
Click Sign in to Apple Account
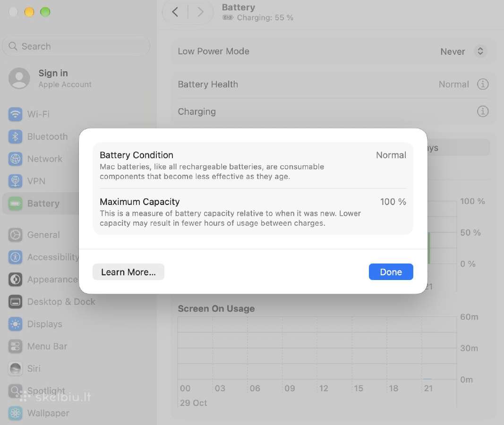[x=53, y=73]
